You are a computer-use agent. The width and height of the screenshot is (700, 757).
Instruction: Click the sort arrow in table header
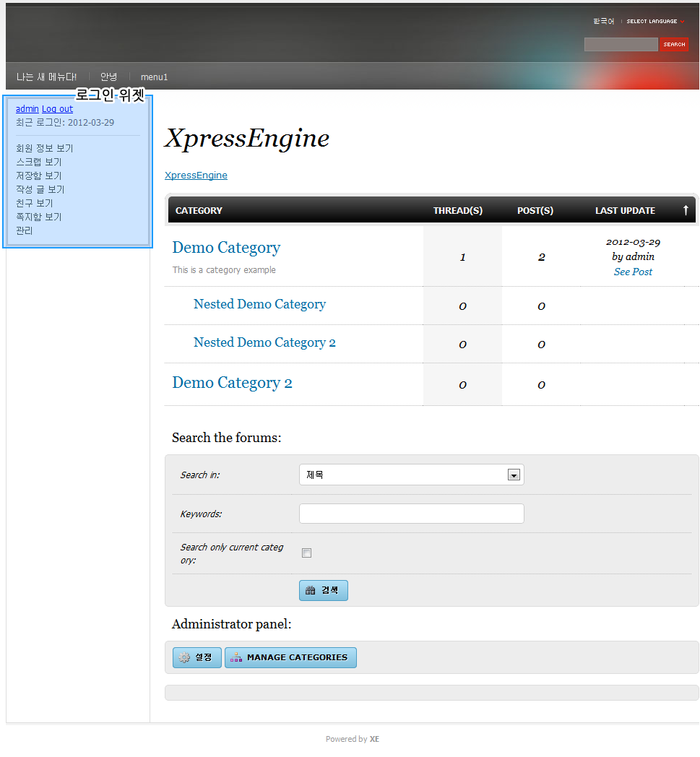click(686, 210)
